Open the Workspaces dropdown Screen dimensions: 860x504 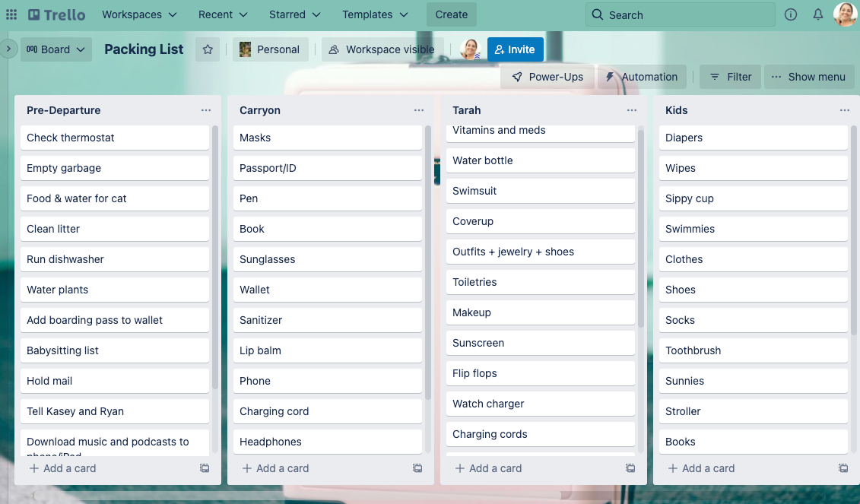[139, 14]
